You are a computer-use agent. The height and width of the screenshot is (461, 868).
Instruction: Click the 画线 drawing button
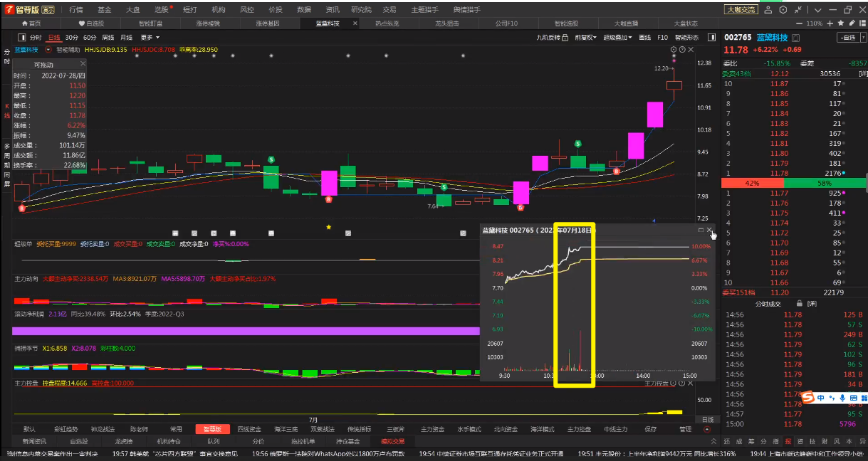coord(645,37)
